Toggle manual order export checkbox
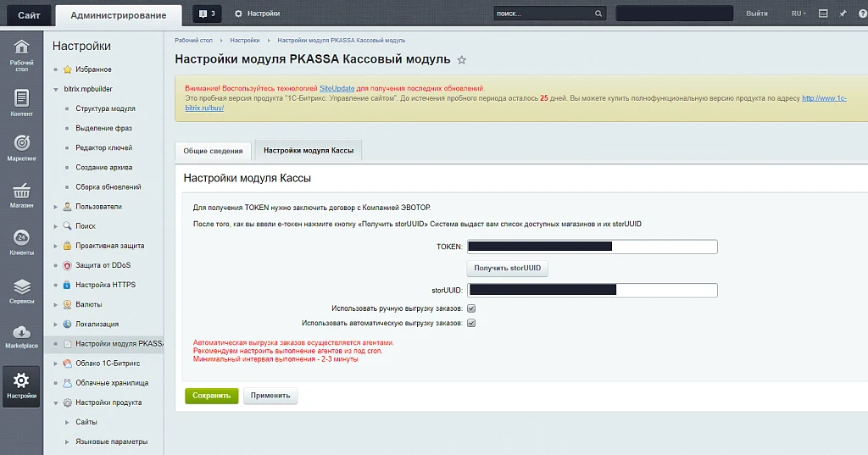 click(x=471, y=308)
